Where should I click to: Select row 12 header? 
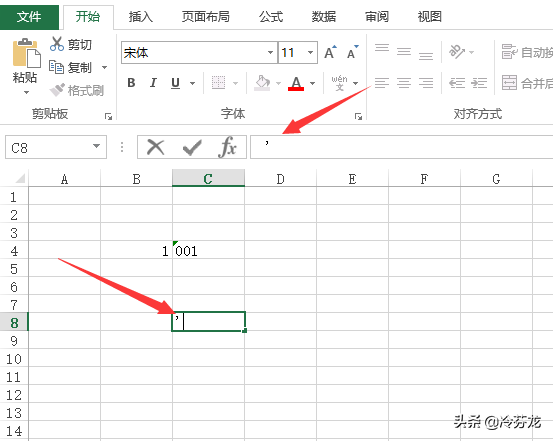[14, 394]
